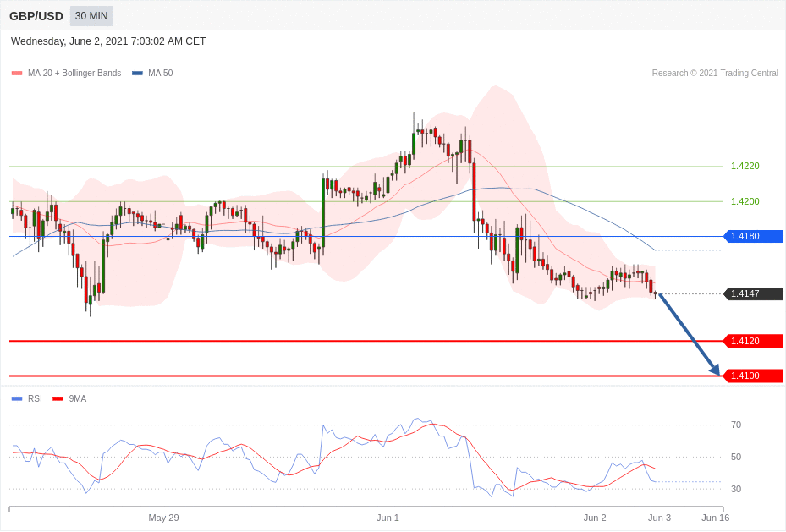Click the MA 50 blue legend swatch
The image size is (786, 532).
click(x=137, y=74)
